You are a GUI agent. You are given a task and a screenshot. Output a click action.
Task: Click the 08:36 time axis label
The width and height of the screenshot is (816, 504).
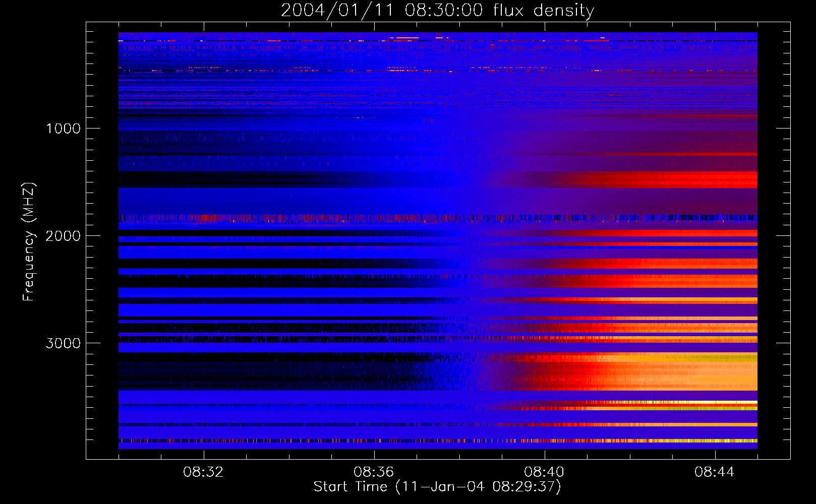pyautogui.click(x=374, y=472)
